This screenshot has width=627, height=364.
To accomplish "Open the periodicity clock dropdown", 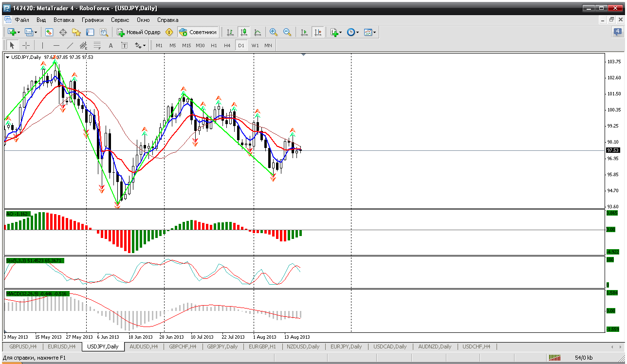I will (x=352, y=32).
